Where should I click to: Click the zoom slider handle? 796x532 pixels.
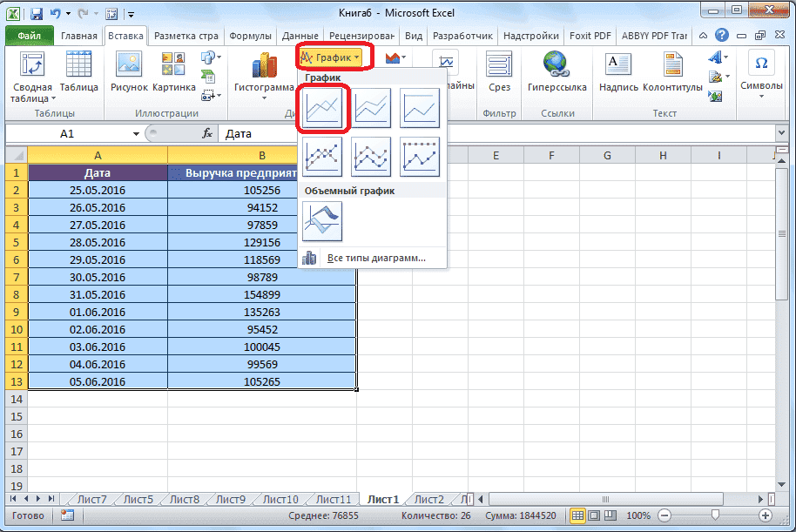[x=714, y=515]
